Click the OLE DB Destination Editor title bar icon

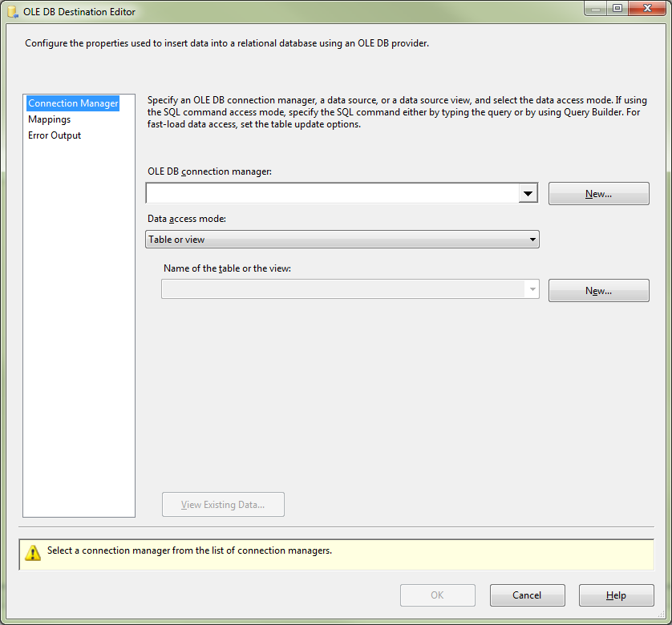pos(11,10)
